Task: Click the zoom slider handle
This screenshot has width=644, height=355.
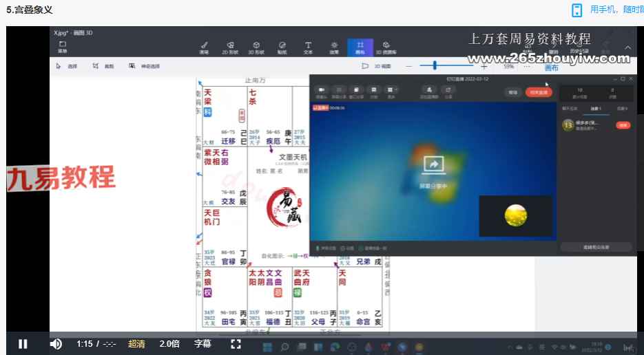Action: (x=435, y=65)
